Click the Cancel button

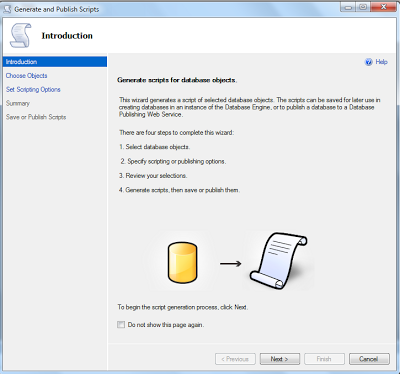369,359
